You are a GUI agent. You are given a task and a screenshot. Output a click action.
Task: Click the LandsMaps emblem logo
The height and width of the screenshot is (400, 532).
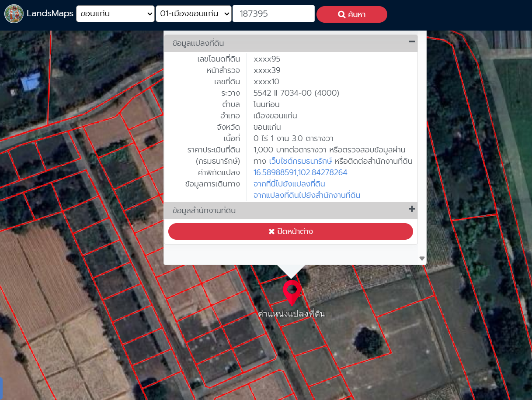click(14, 14)
